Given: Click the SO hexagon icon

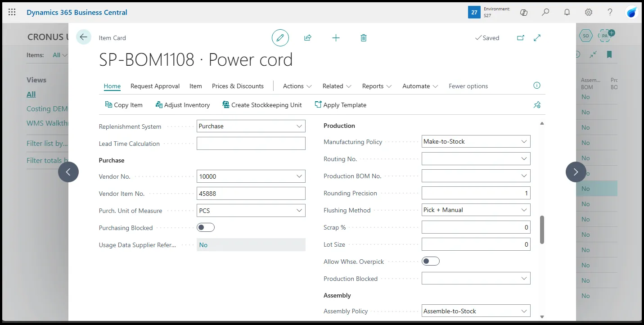Looking at the screenshot, I should click(x=585, y=36).
